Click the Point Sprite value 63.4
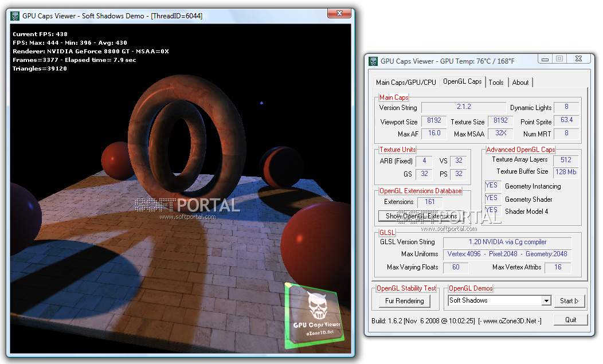Screen dimensions: 603x364 [566, 120]
